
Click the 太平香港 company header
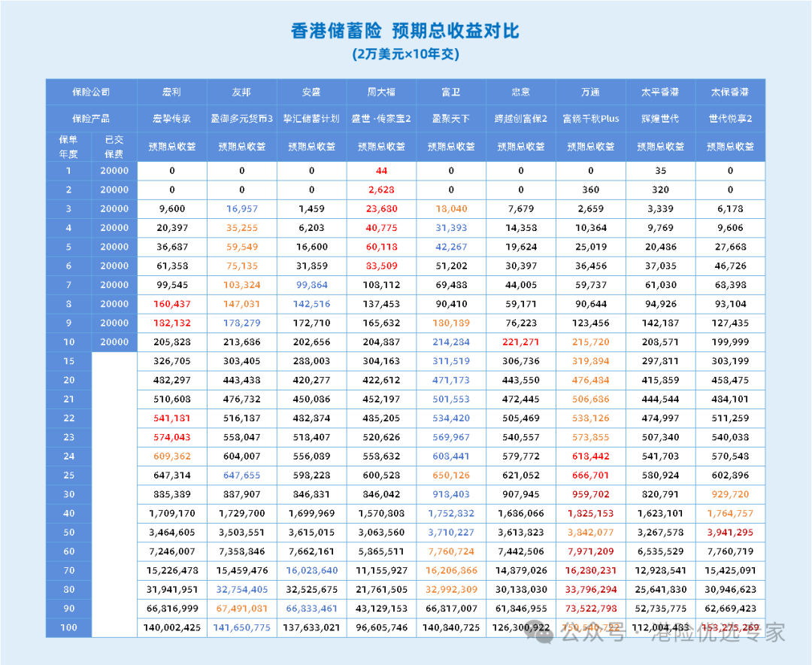click(x=660, y=92)
